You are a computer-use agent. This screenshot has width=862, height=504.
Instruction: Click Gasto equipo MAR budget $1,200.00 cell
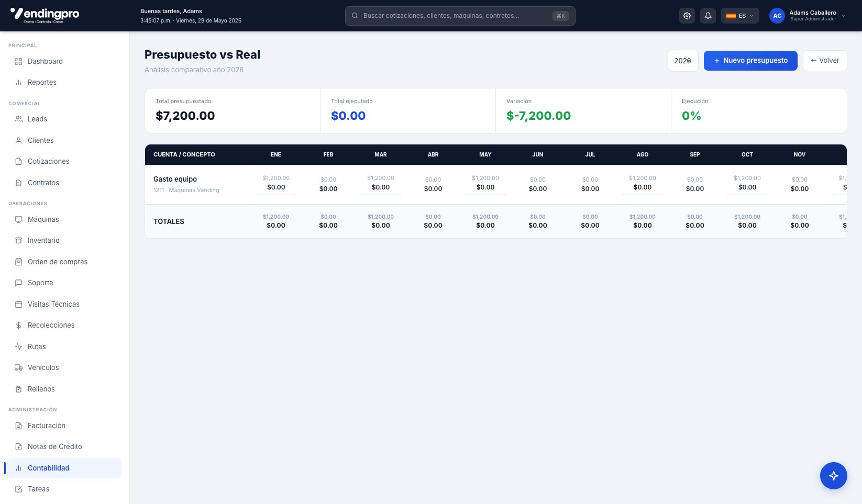tap(381, 178)
